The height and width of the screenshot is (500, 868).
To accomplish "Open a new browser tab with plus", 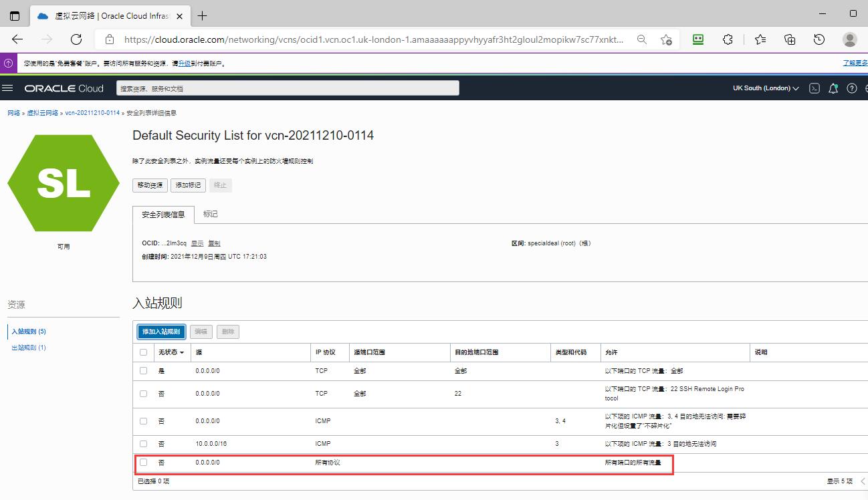I will coord(202,15).
